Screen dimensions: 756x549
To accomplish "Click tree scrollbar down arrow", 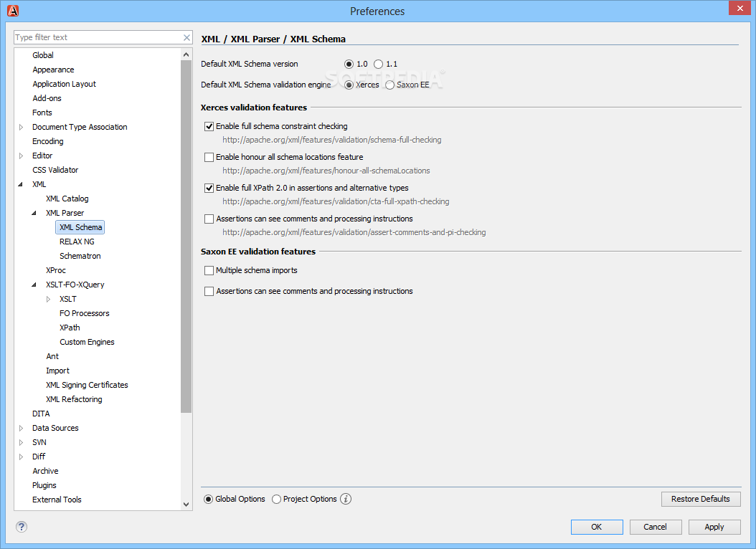I will click(x=186, y=505).
